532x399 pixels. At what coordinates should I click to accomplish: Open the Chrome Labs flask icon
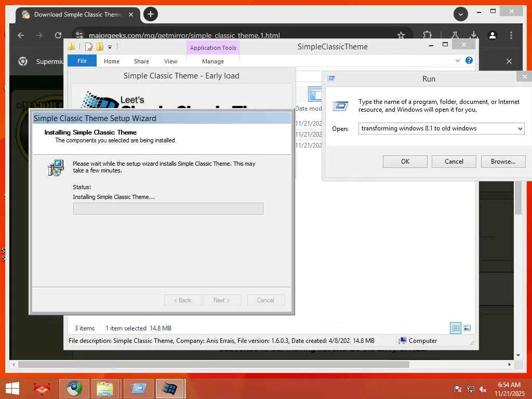point(455,35)
